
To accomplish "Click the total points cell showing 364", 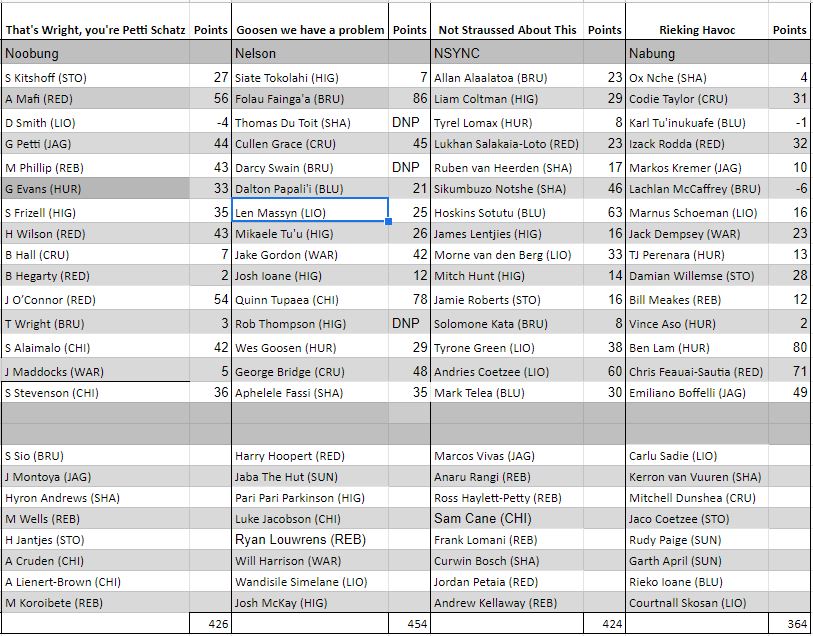I will point(790,624).
